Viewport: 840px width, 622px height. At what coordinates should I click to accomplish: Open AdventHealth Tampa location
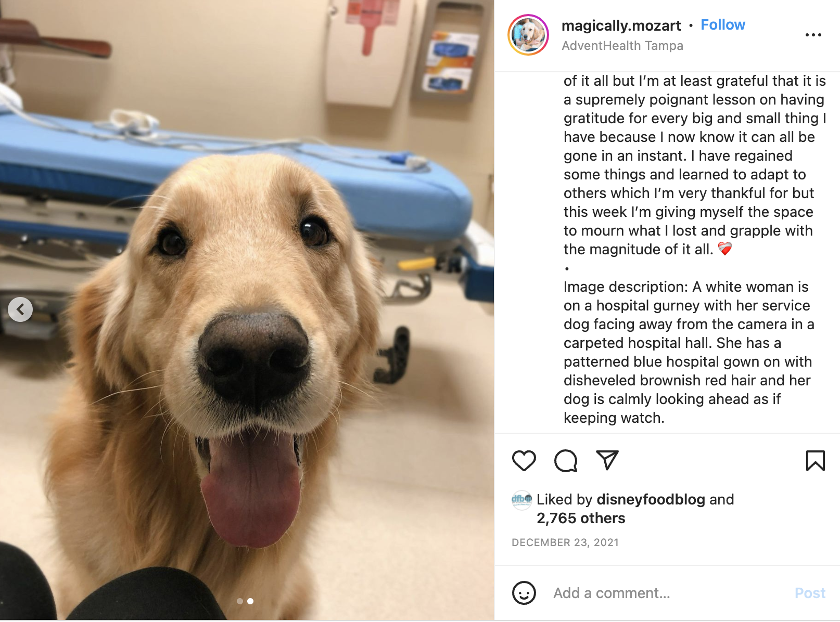(x=622, y=46)
